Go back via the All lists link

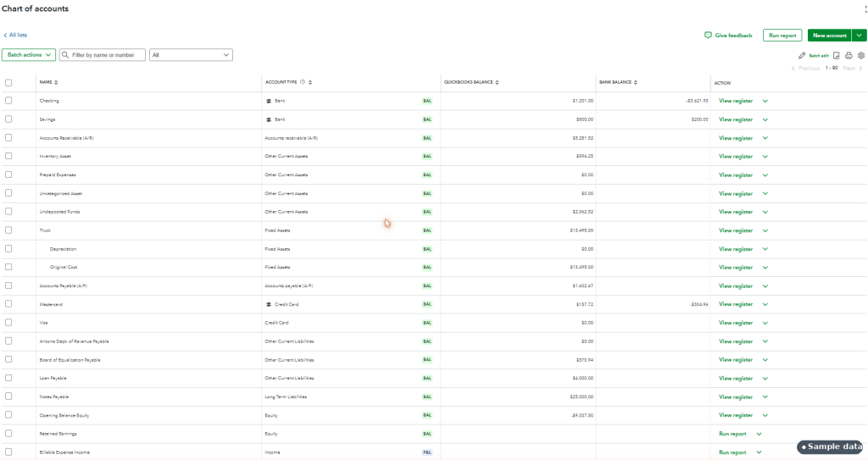point(19,35)
